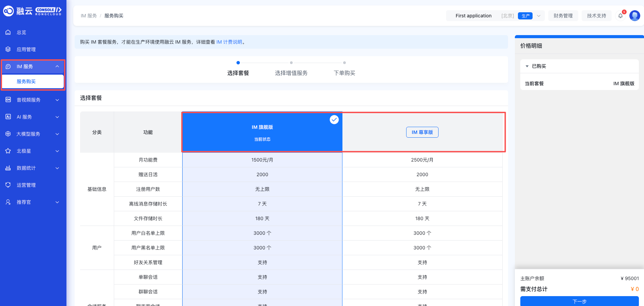Go to the 选择增值服务 step
The height and width of the screenshot is (306, 644).
click(291, 73)
